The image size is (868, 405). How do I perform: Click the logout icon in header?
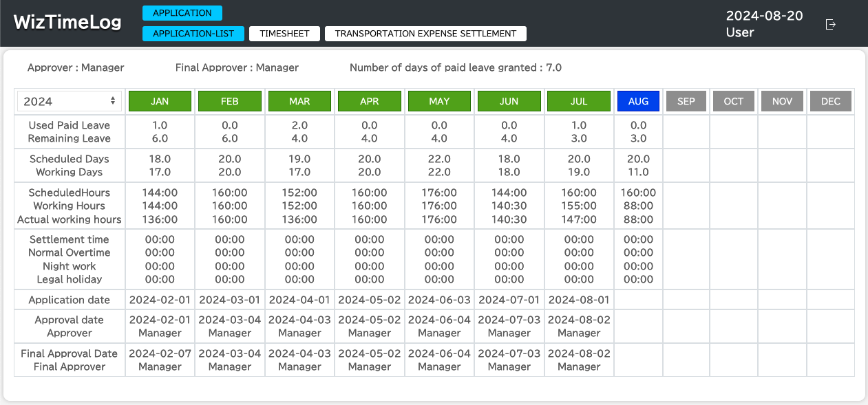[x=830, y=25]
